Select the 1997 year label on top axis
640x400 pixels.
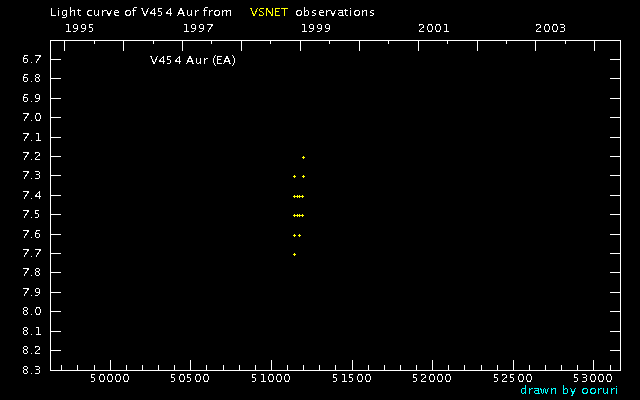point(198,28)
